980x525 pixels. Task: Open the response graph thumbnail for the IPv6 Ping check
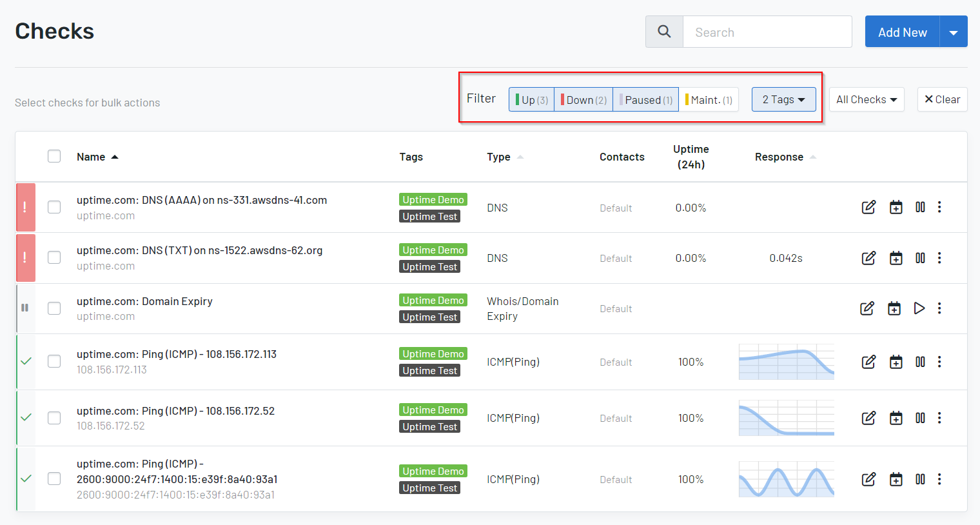(786, 479)
